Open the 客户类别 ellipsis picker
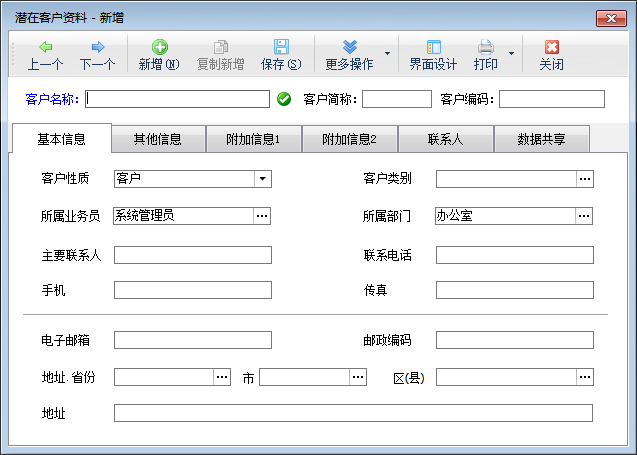 585,179
